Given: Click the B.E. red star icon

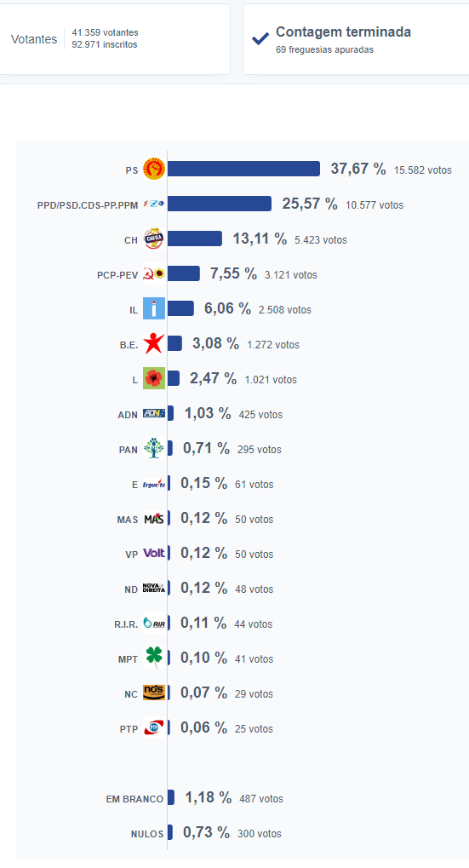Looking at the screenshot, I should [x=154, y=343].
